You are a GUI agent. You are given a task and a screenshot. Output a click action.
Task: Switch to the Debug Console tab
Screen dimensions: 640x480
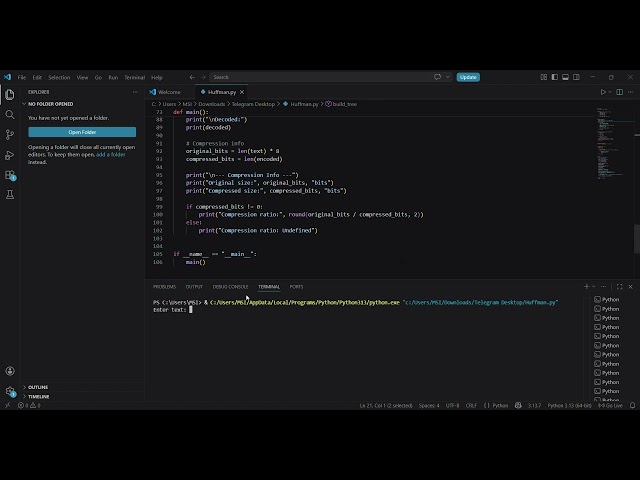coord(231,287)
